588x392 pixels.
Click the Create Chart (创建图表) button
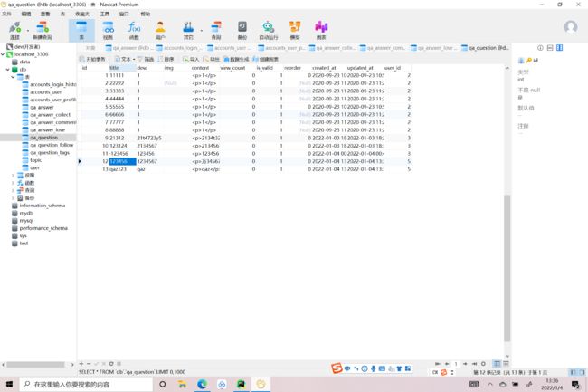coord(265,59)
